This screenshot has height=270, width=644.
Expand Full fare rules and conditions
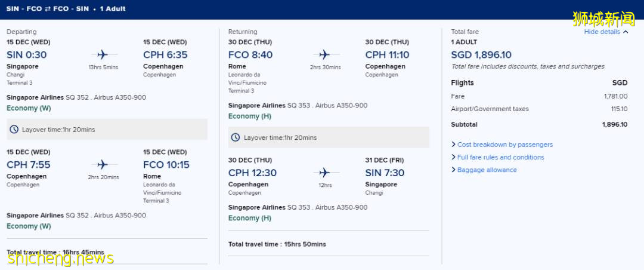(x=500, y=157)
